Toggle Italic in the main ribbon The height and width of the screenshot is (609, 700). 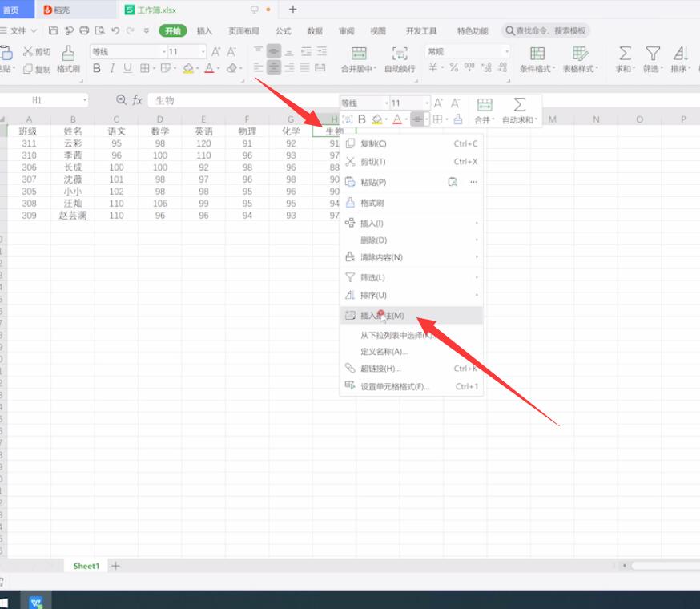tap(112, 68)
